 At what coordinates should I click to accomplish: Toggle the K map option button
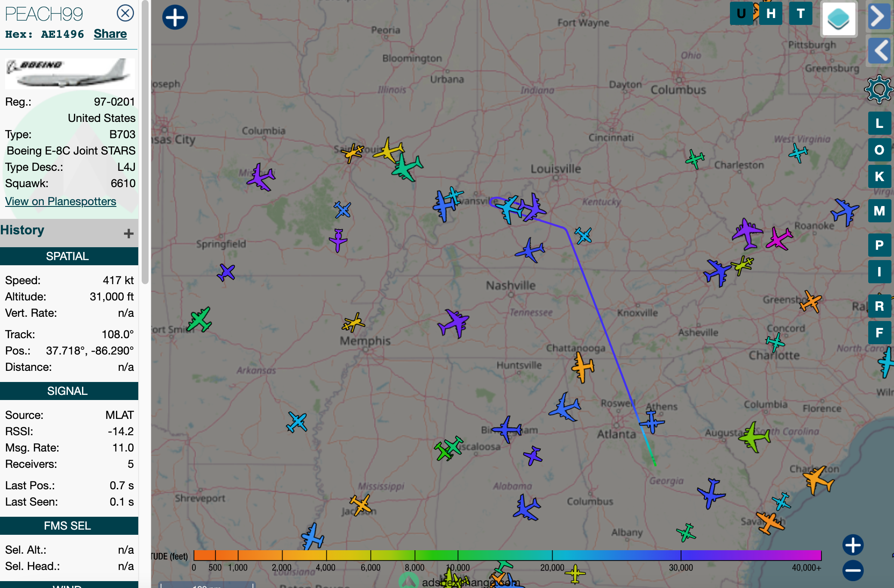(x=879, y=176)
